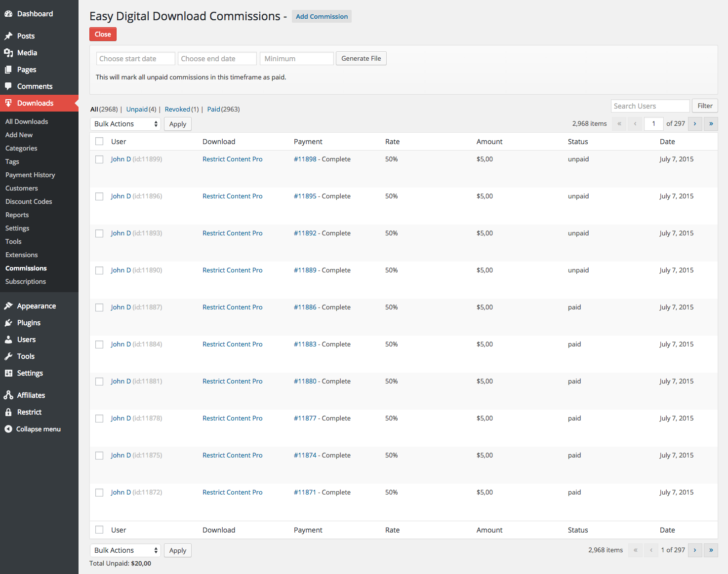This screenshot has height=574, width=728.
Task: Filter list by Unpaid commissions
Action: click(x=137, y=109)
